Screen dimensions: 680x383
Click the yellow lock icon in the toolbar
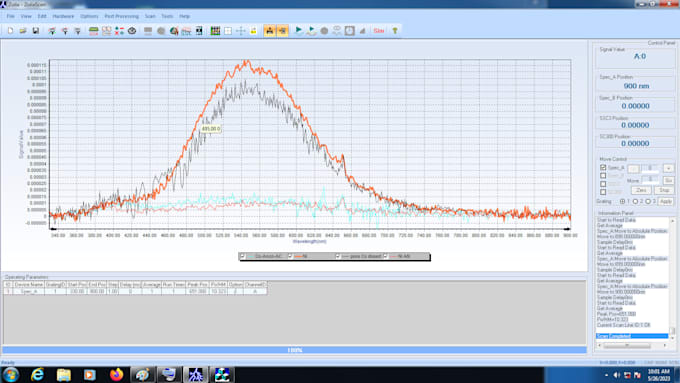(x=253, y=31)
